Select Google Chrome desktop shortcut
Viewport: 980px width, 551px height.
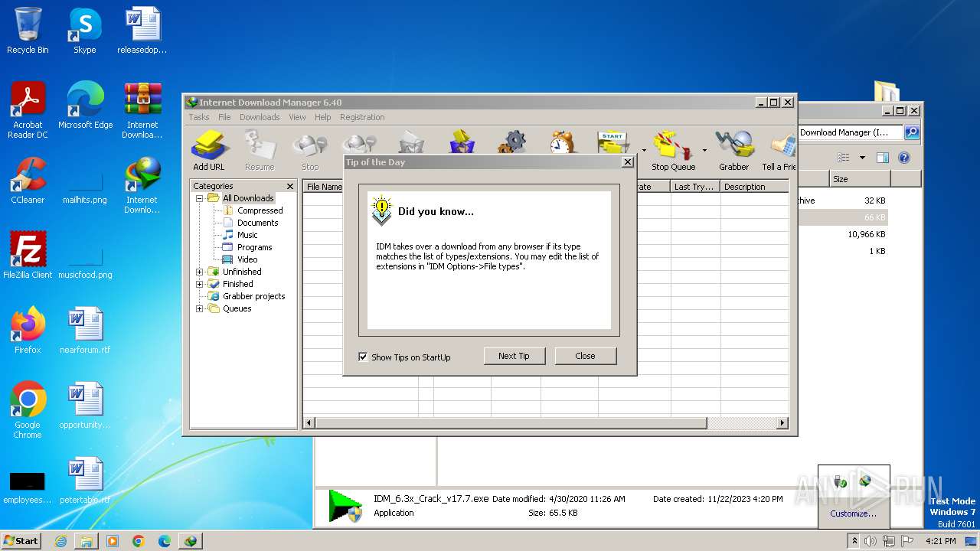(28, 410)
